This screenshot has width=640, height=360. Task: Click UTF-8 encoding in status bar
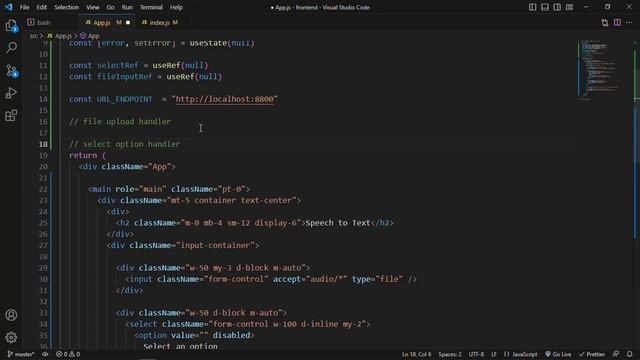coord(476,354)
